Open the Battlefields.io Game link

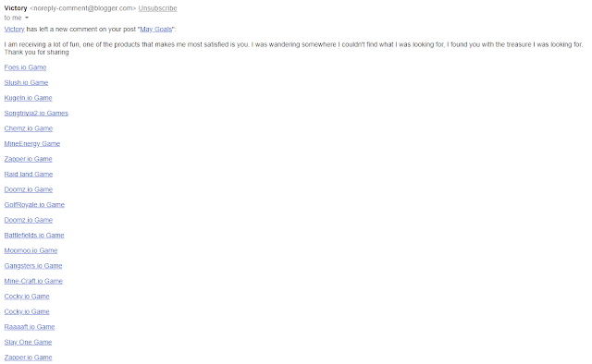[34, 236]
